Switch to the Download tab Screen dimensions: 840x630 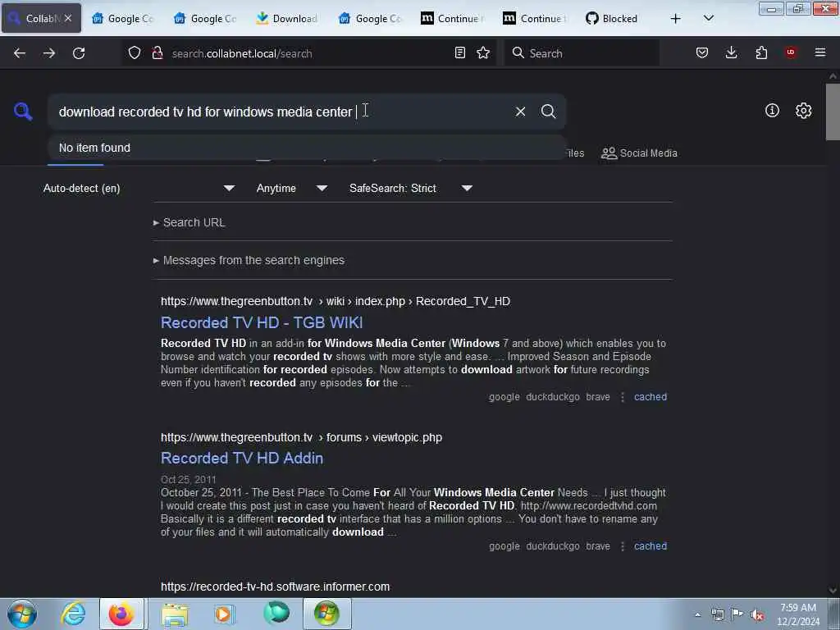[x=286, y=19]
